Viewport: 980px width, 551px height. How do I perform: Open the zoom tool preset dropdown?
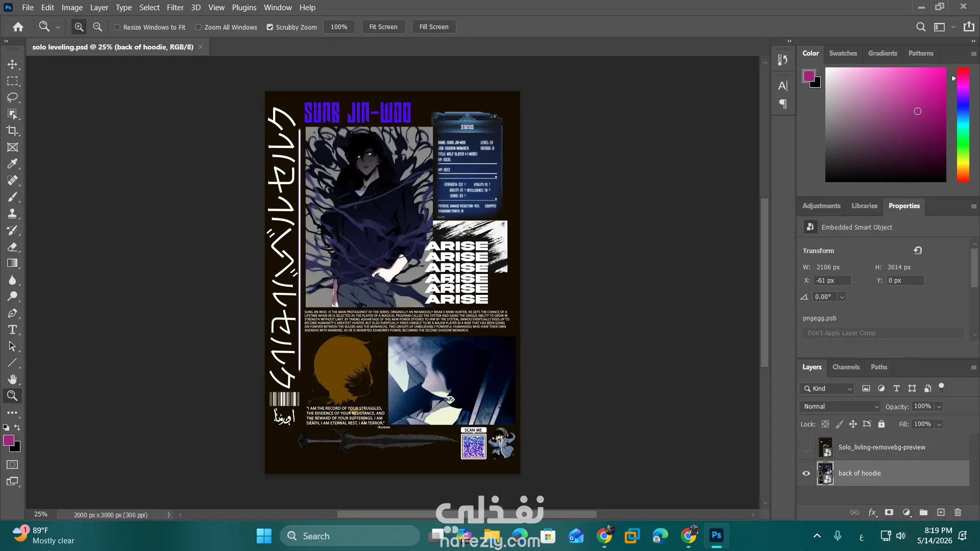click(x=58, y=27)
